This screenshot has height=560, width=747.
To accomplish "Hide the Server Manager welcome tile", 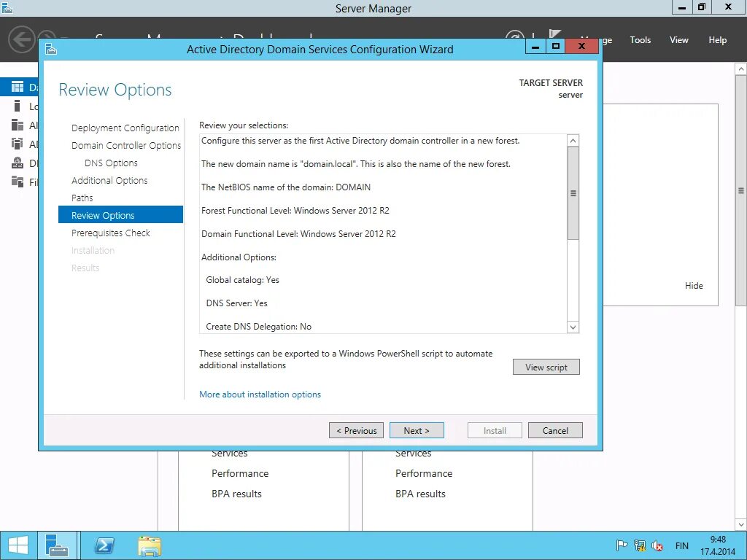I will (x=694, y=286).
